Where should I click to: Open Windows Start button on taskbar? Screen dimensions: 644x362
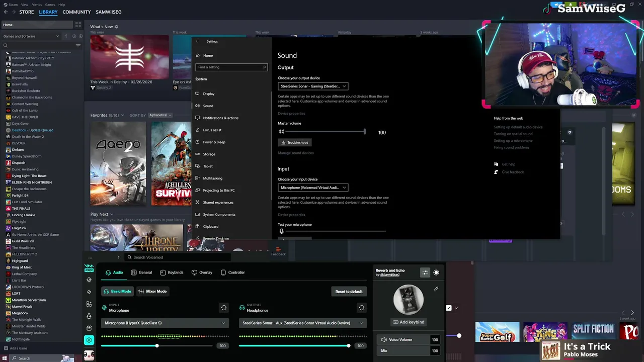tap(6, 358)
